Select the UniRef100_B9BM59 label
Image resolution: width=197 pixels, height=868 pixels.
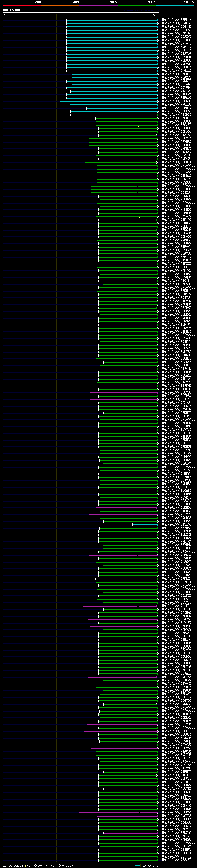177,447
